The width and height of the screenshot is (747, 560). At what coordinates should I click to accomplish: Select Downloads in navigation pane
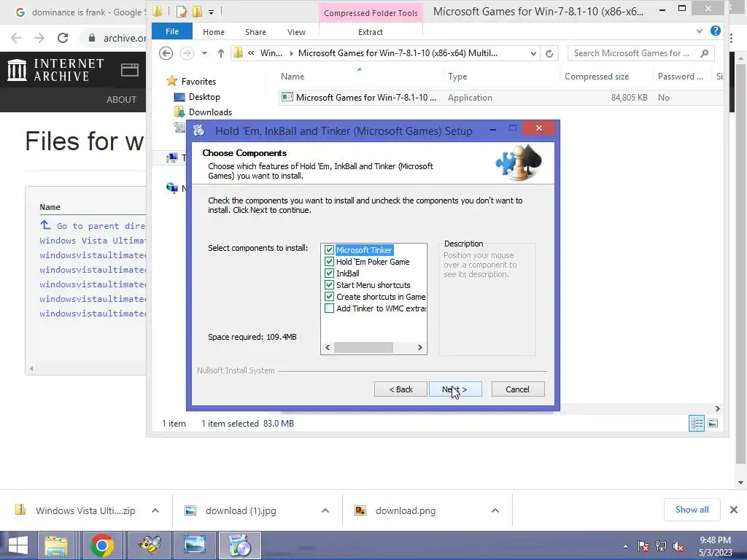210,112
